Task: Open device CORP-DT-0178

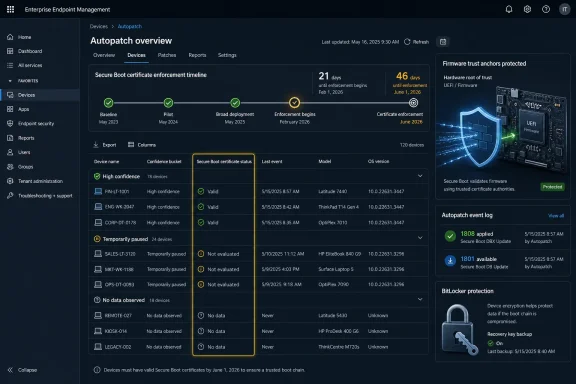Action: (x=120, y=223)
